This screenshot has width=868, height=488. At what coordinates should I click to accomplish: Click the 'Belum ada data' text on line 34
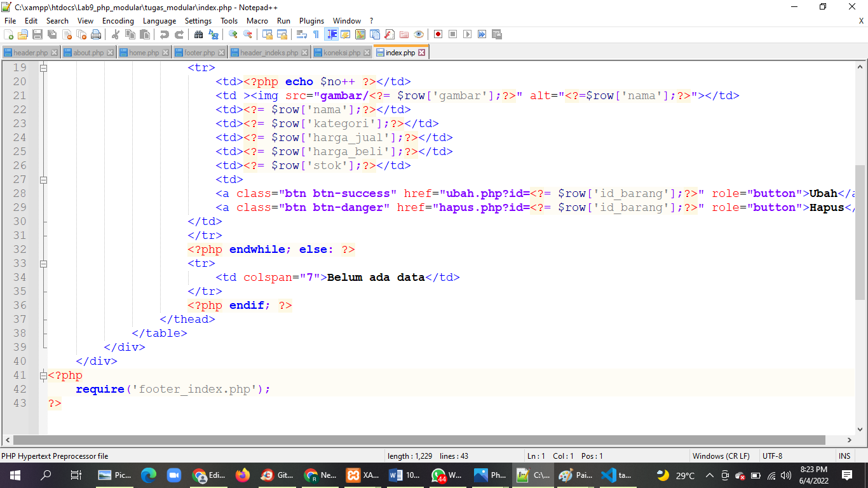click(x=376, y=277)
